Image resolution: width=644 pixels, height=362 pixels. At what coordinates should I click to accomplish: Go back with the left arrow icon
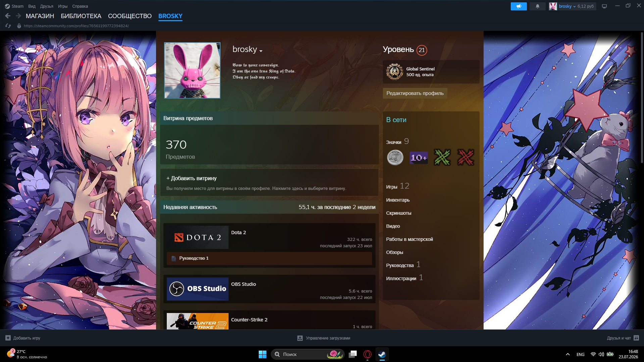[8, 16]
